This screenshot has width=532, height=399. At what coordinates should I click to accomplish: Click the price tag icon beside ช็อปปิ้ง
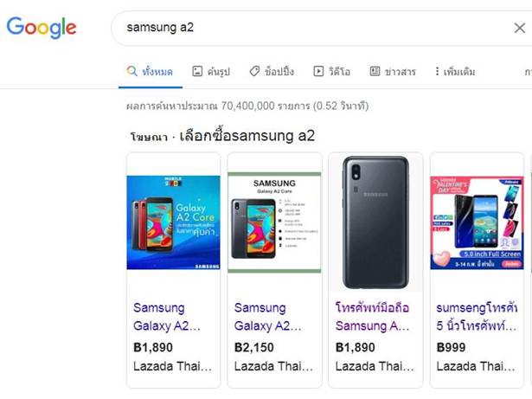254,71
